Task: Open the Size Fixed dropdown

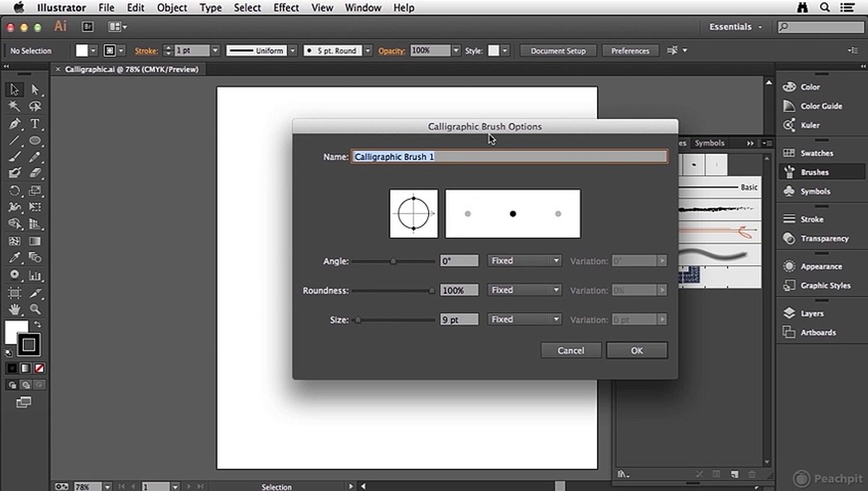Action: (524, 319)
